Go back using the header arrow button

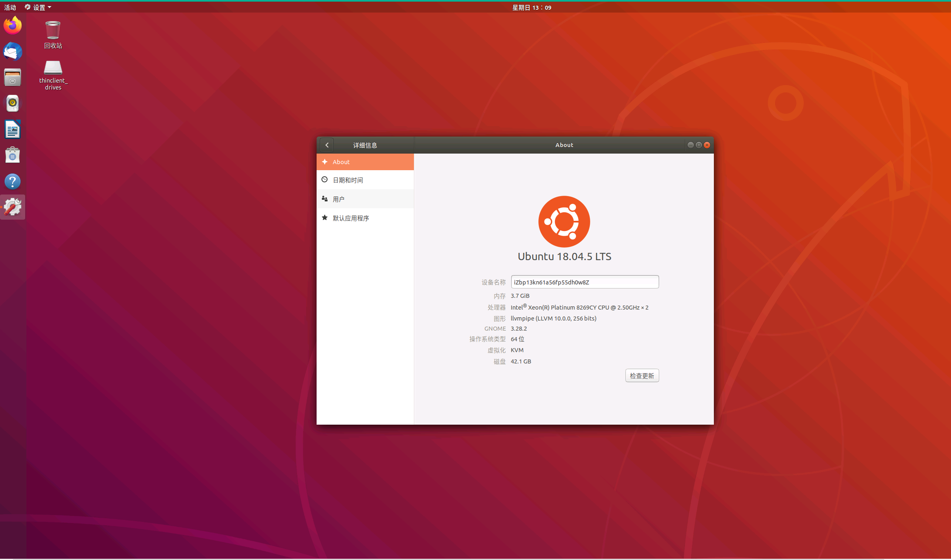[327, 145]
